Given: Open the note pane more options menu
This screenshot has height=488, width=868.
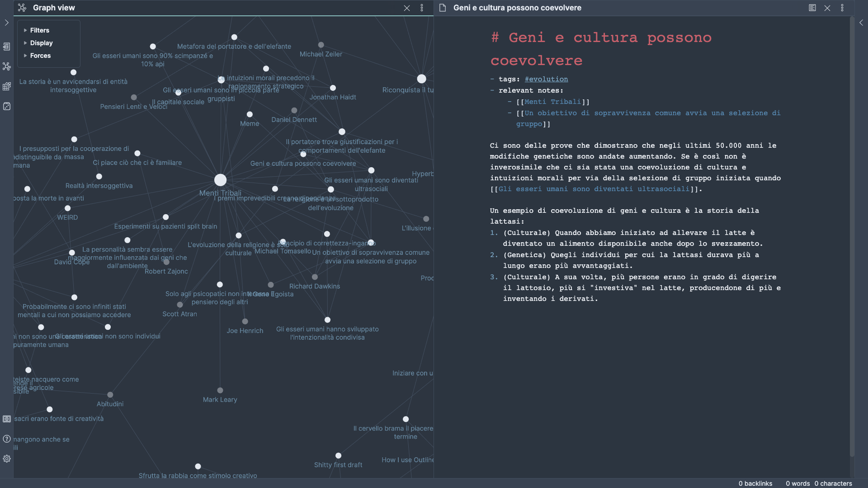Looking at the screenshot, I should (x=842, y=8).
